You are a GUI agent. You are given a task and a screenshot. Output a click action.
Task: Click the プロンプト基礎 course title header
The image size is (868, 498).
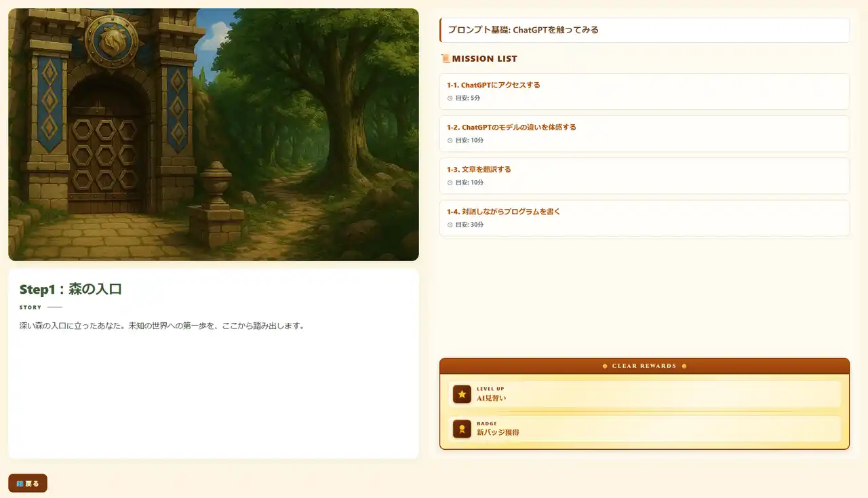click(x=644, y=30)
